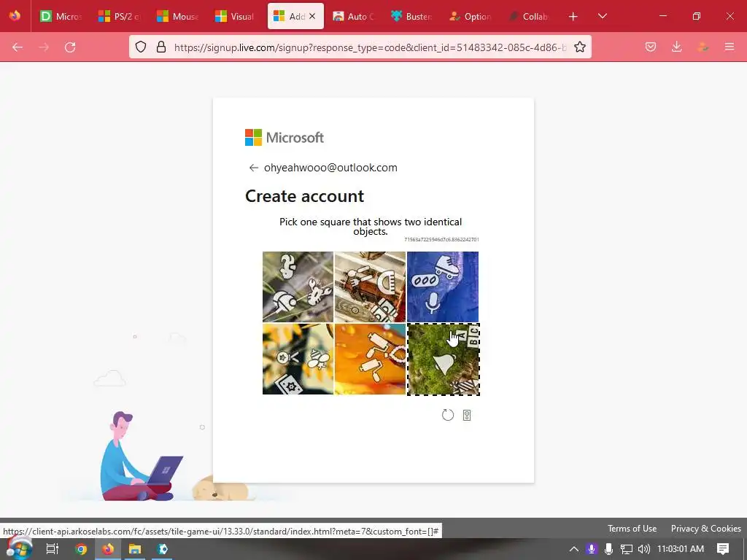Click the back arrow beside the email address
The image size is (747, 560).
pos(253,168)
